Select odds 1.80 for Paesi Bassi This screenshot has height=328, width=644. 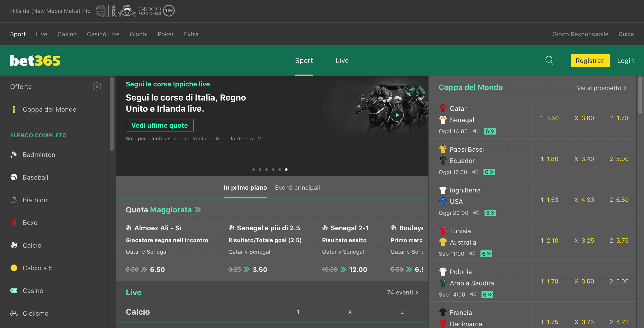[552, 159]
